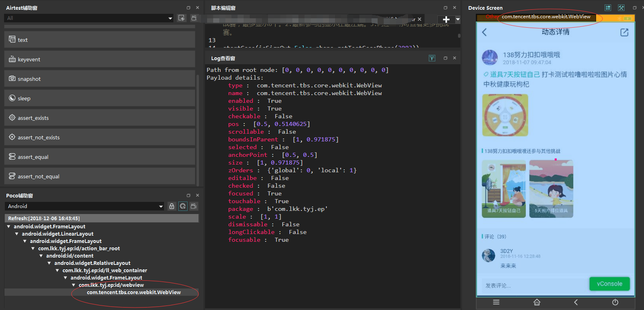The width and height of the screenshot is (644, 310).
Task: Toggle the Poco inspect mode icon
Action: (x=183, y=206)
